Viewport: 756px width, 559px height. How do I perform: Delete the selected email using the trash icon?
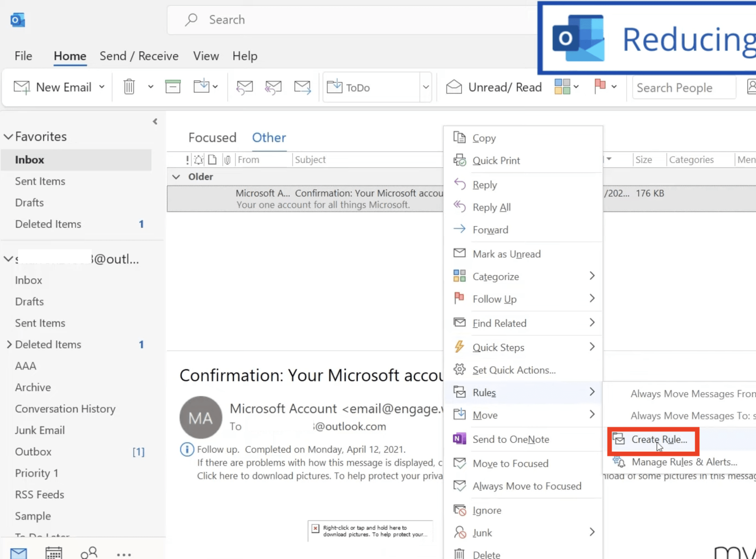click(x=129, y=86)
